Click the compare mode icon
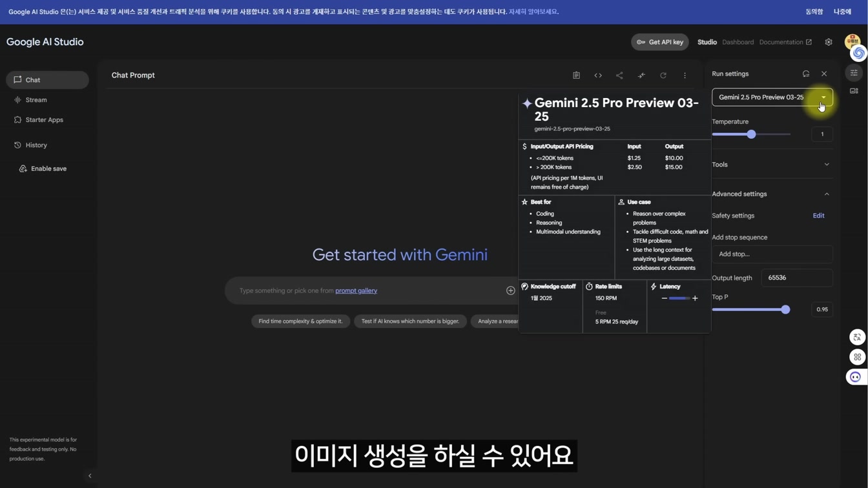Screen dimensions: 868x488 point(641,76)
